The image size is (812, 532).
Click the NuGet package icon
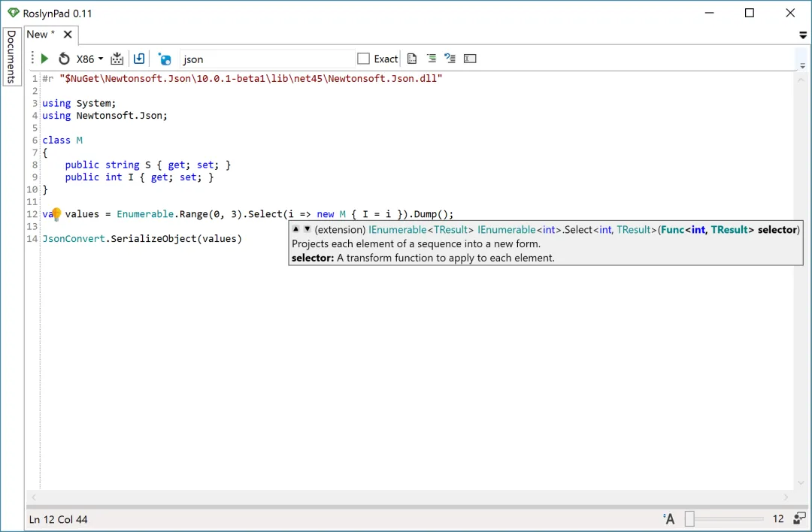tap(165, 59)
